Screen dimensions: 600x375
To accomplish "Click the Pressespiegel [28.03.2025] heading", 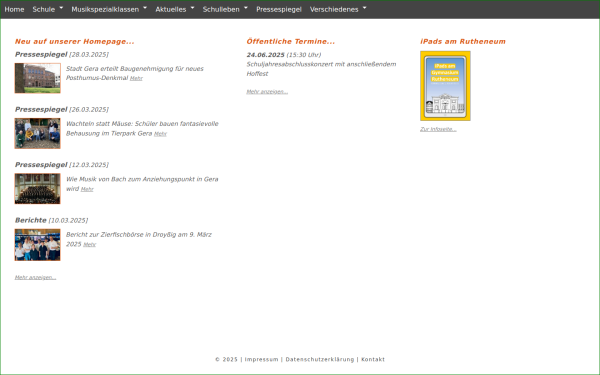I will coord(62,54).
